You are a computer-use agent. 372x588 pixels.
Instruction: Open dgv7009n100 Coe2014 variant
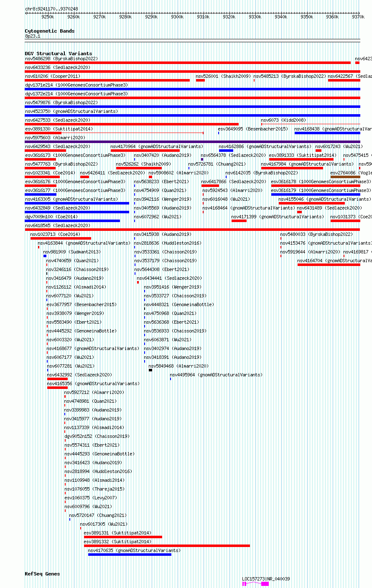pyautogui.click(x=51, y=217)
